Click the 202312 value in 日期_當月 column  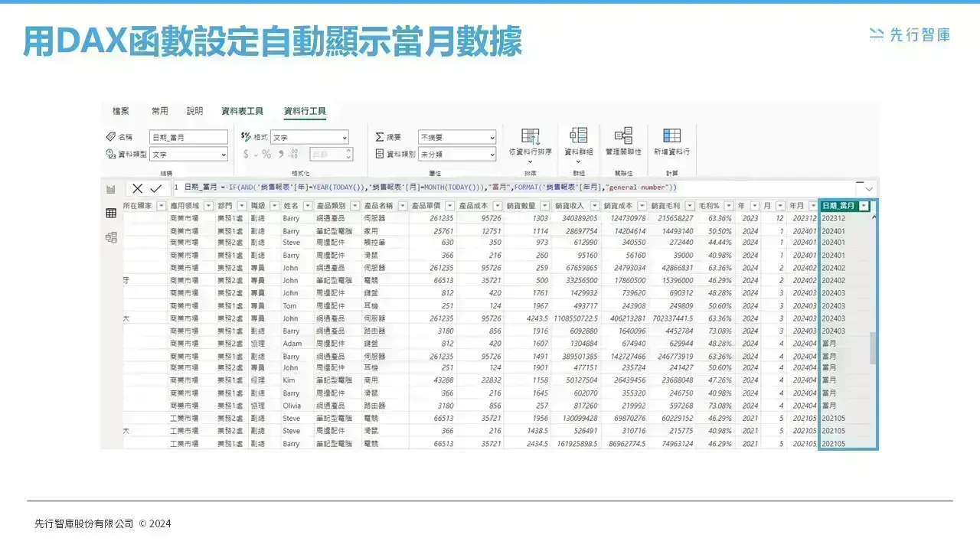pyautogui.click(x=833, y=218)
